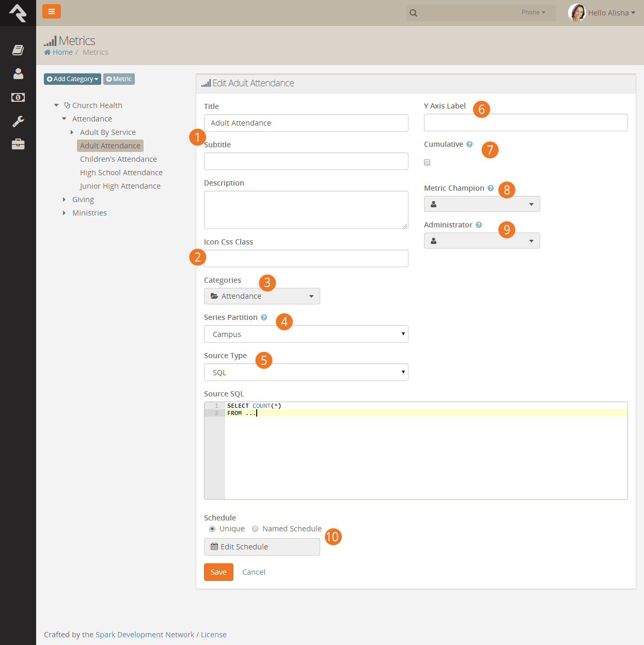Open the Categories Attendance picker
Viewport: 644px width, 645px height.
point(262,296)
